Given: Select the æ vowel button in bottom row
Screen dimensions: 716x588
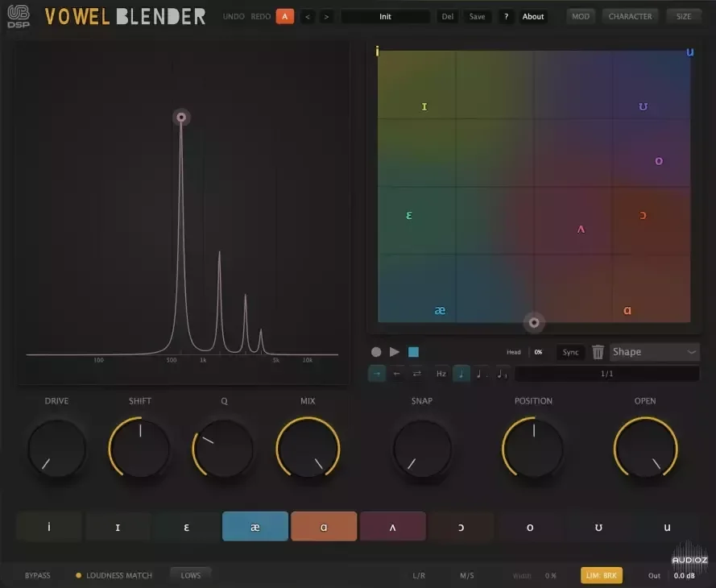Looking at the screenshot, I should click(255, 527).
